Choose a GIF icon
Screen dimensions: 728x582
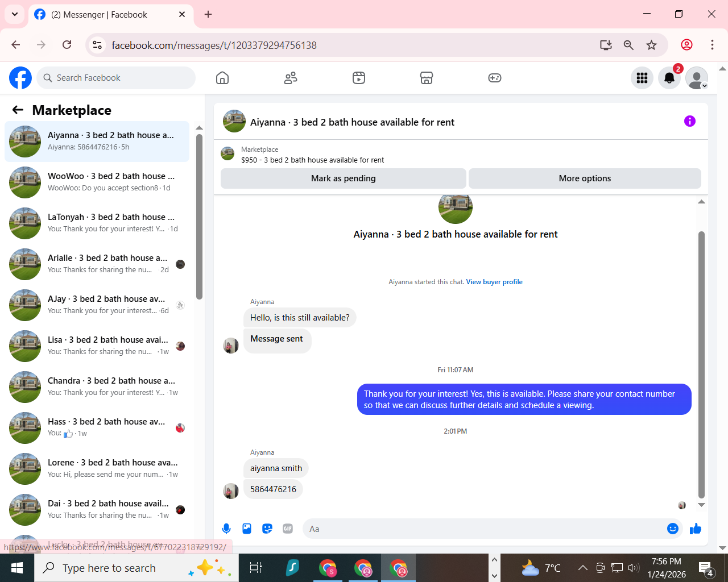click(x=288, y=529)
